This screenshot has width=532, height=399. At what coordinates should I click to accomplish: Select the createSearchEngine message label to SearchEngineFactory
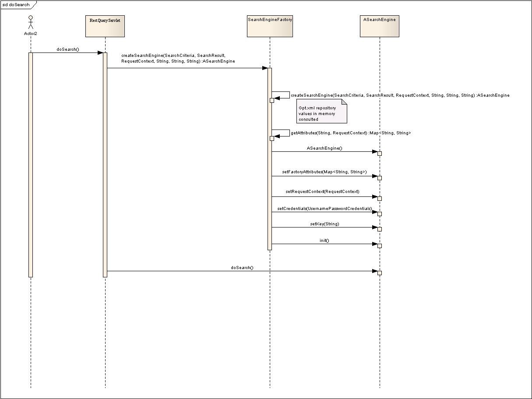(x=178, y=59)
